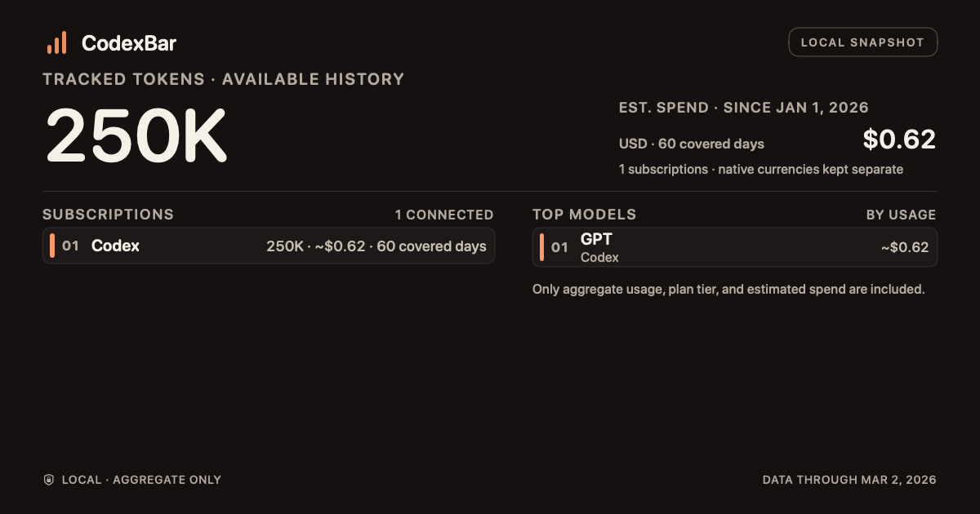Click the By Usage sort label
Screen dimensions: 980x514
901,215
